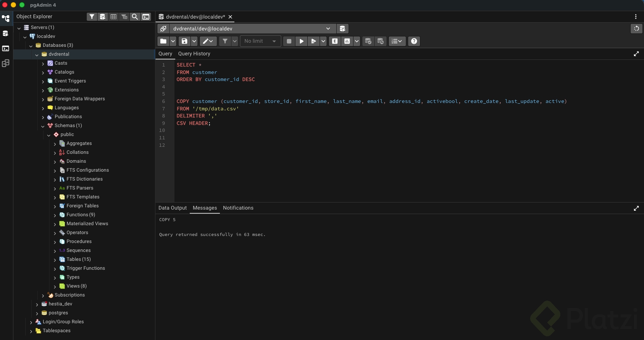644x340 pixels.
Task: Run the query with the Execute button
Action: click(301, 41)
